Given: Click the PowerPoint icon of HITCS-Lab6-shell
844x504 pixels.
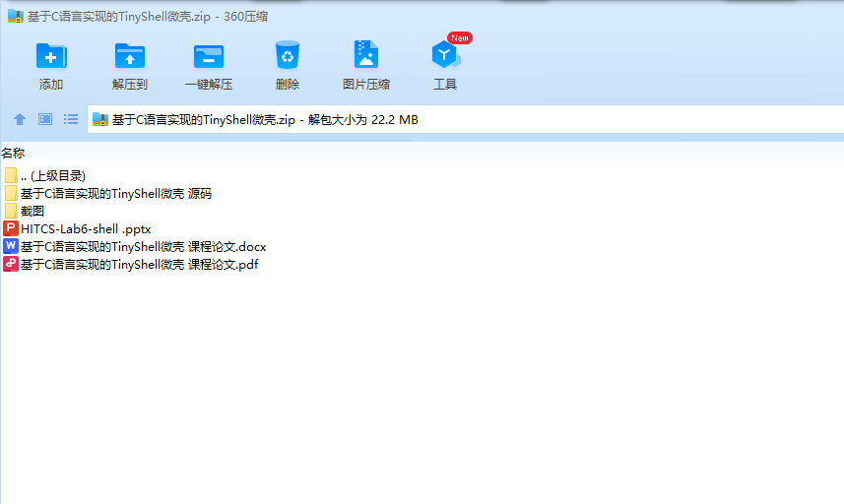Looking at the screenshot, I should (10, 228).
